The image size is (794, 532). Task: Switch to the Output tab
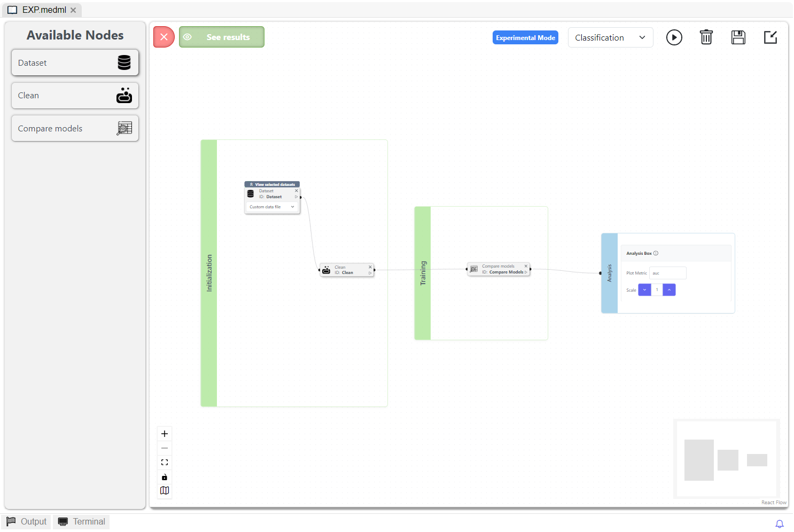coord(27,522)
